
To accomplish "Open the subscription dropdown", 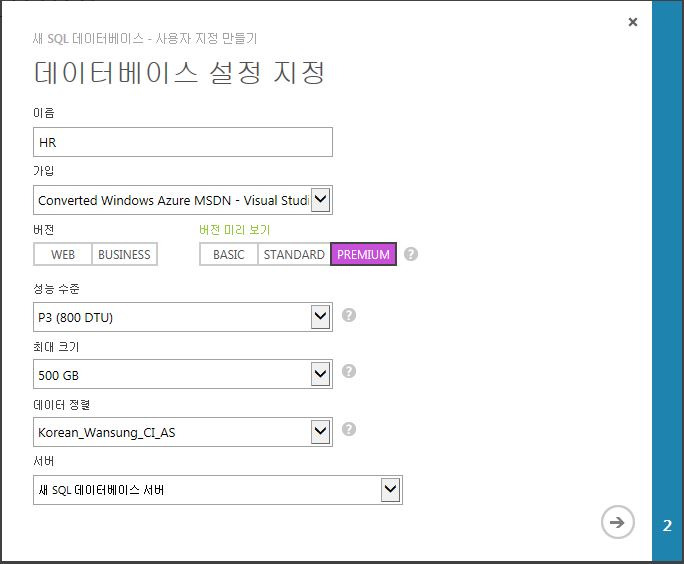I will [x=183, y=200].
